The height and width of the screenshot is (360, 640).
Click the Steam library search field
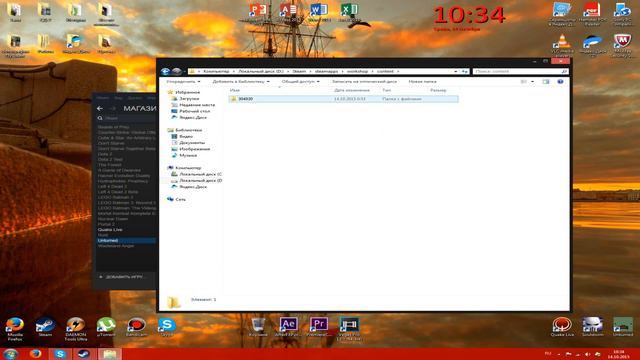(127, 118)
